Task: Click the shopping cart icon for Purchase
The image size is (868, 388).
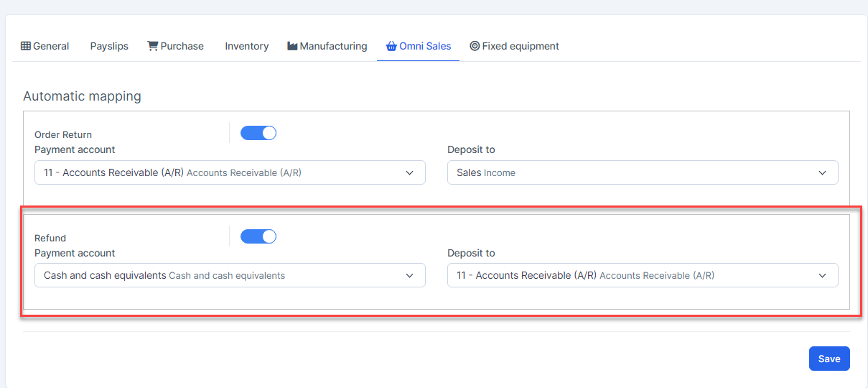Action: pos(152,46)
